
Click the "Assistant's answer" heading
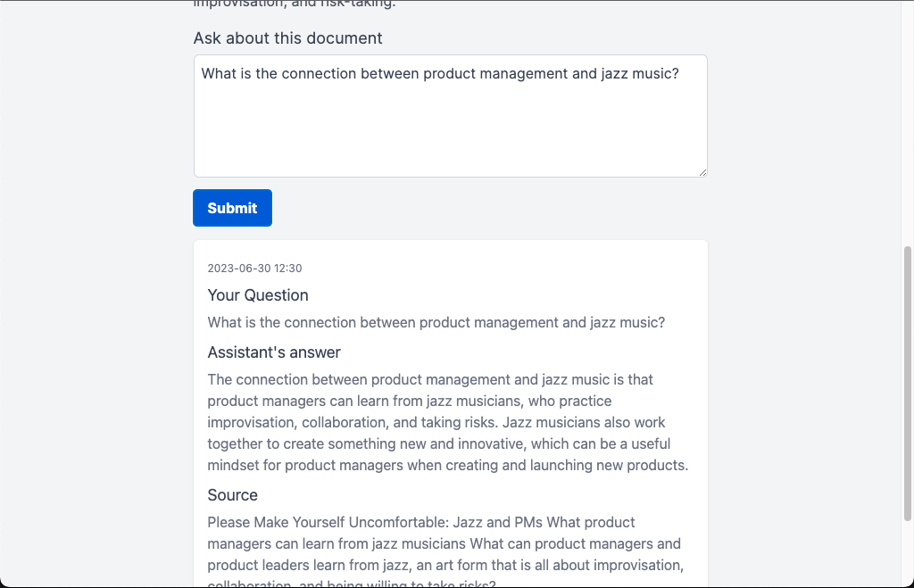click(x=274, y=352)
